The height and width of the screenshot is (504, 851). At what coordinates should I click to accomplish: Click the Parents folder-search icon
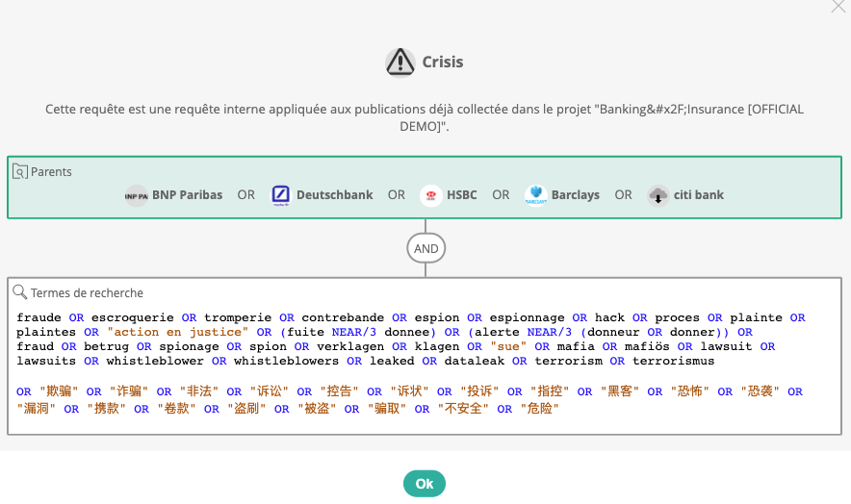point(20,171)
